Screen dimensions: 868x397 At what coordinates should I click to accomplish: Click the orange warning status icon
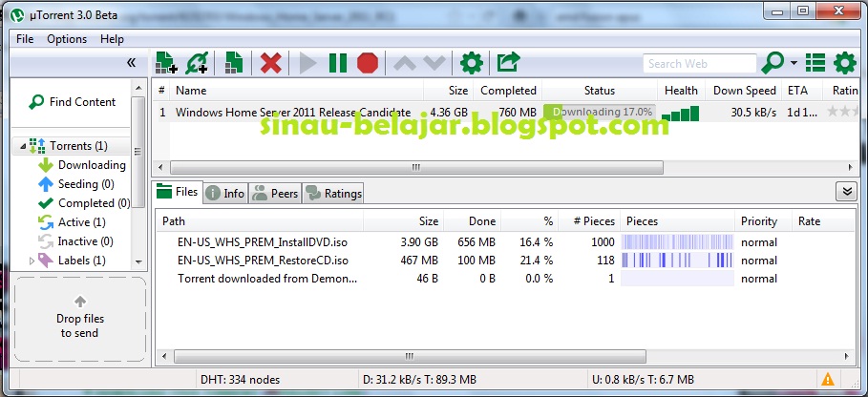pos(828,379)
